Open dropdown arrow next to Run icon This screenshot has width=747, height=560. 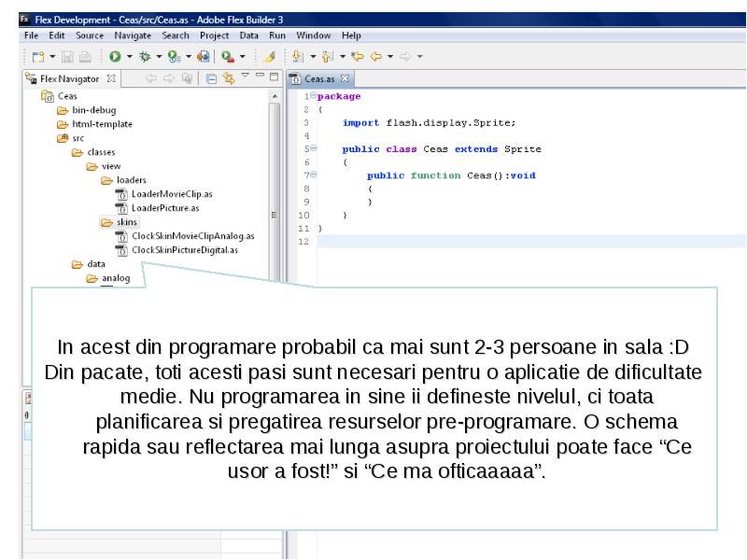(129, 57)
